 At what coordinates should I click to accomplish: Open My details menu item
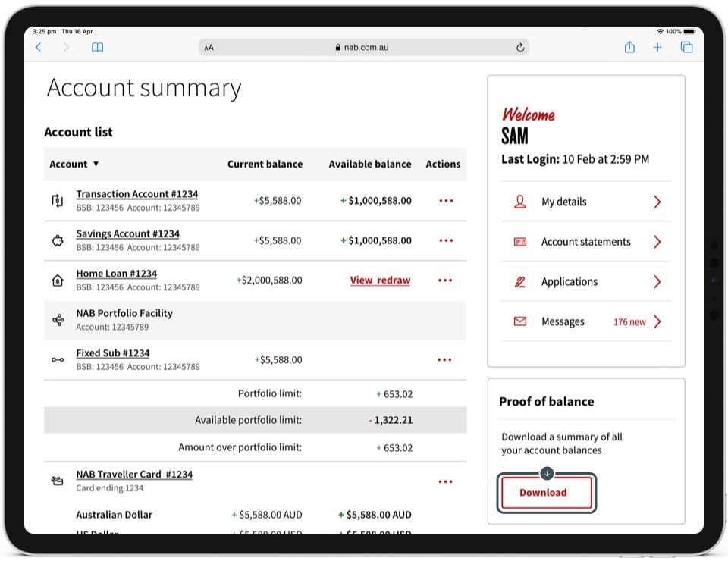click(x=586, y=202)
